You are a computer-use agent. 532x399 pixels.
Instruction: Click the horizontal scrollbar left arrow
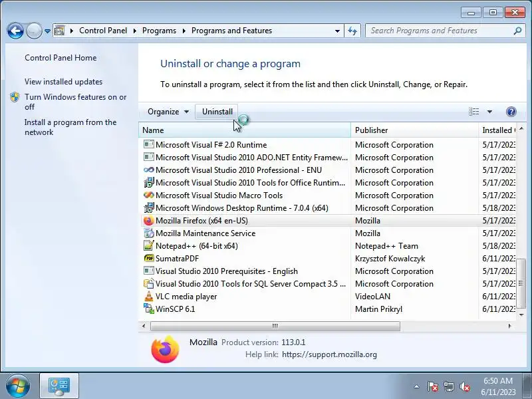(x=144, y=326)
